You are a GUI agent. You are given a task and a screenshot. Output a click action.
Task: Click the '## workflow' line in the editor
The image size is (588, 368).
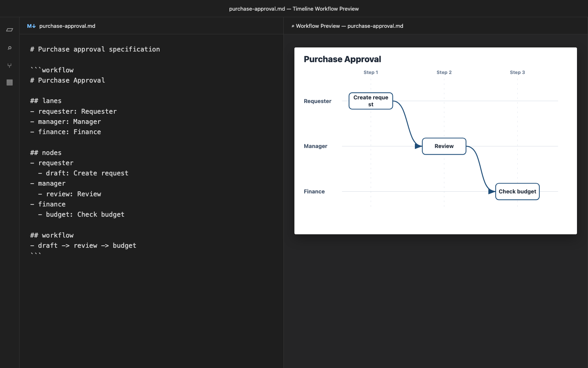click(52, 235)
